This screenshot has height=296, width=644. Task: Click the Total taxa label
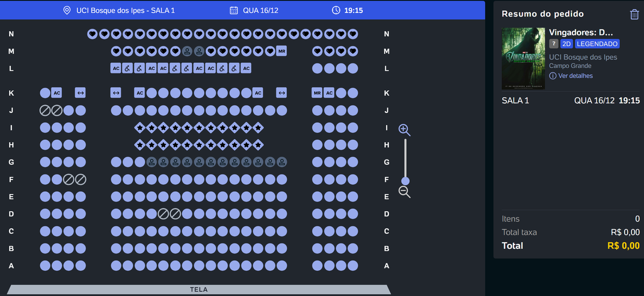519,233
